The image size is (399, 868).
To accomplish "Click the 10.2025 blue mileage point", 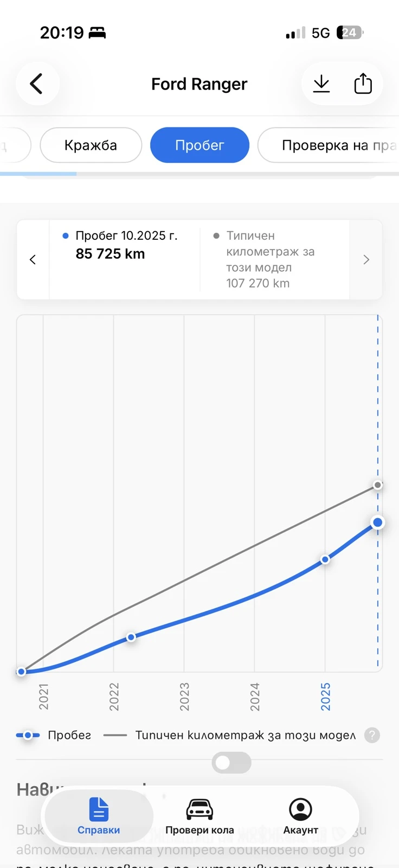I will click(378, 522).
